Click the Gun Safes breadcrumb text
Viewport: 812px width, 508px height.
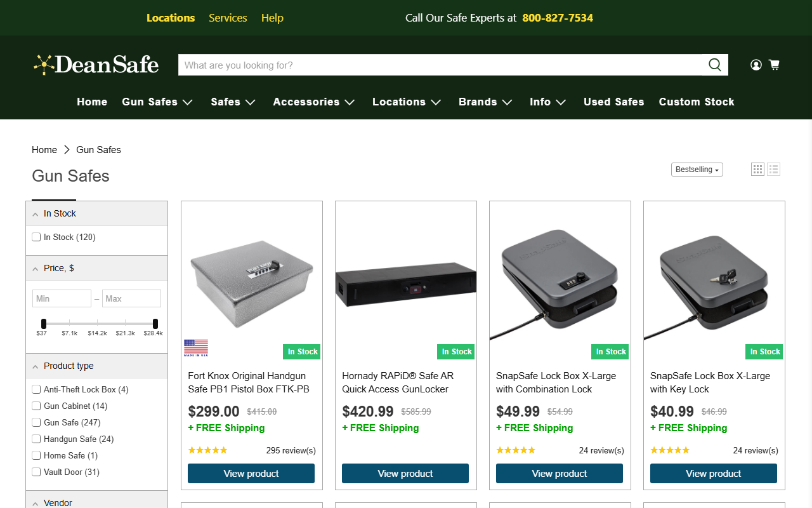[x=98, y=150]
